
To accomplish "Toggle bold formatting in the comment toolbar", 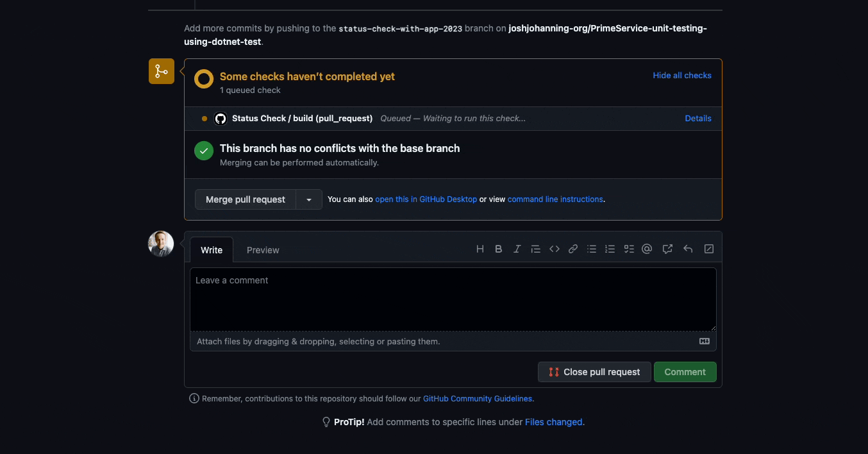I will click(x=498, y=249).
